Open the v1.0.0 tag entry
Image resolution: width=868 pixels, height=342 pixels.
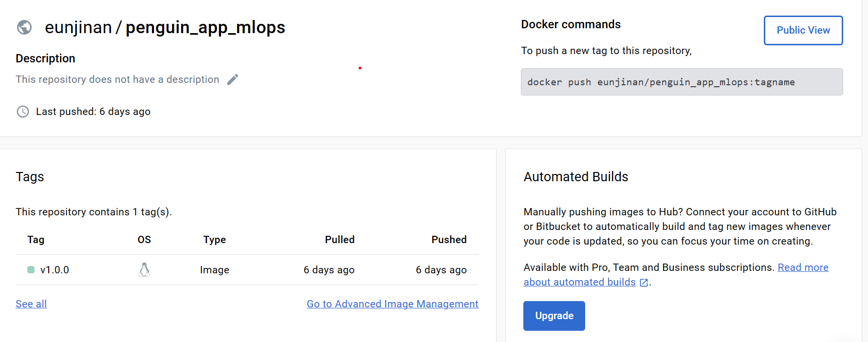55,270
